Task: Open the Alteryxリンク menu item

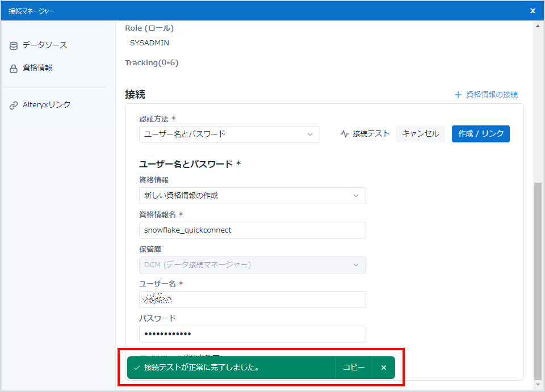Action: pyautogui.click(x=47, y=105)
